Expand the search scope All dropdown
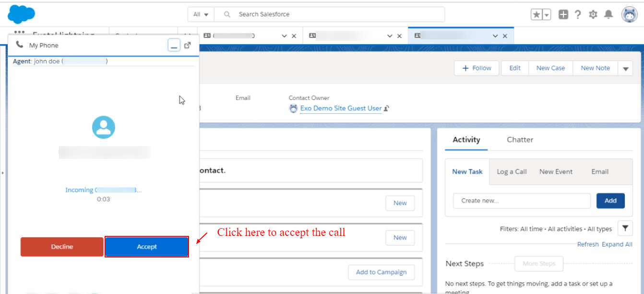The width and height of the screenshot is (644, 294). coord(201,14)
